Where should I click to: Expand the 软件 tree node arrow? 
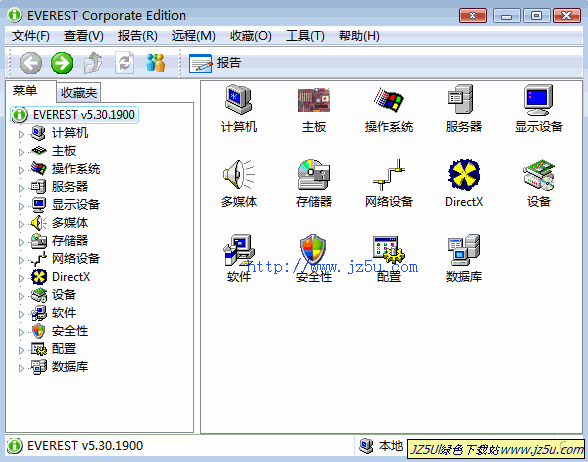[21, 314]
